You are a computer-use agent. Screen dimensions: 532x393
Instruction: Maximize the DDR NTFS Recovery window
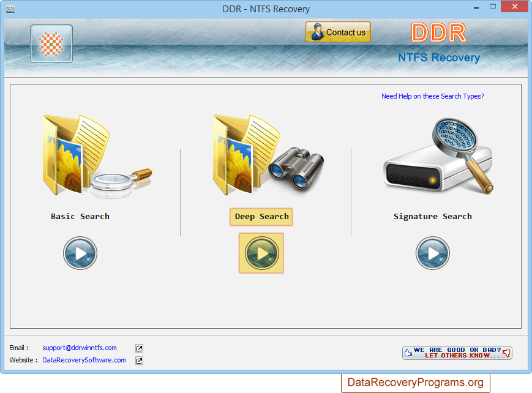(493, 7)
